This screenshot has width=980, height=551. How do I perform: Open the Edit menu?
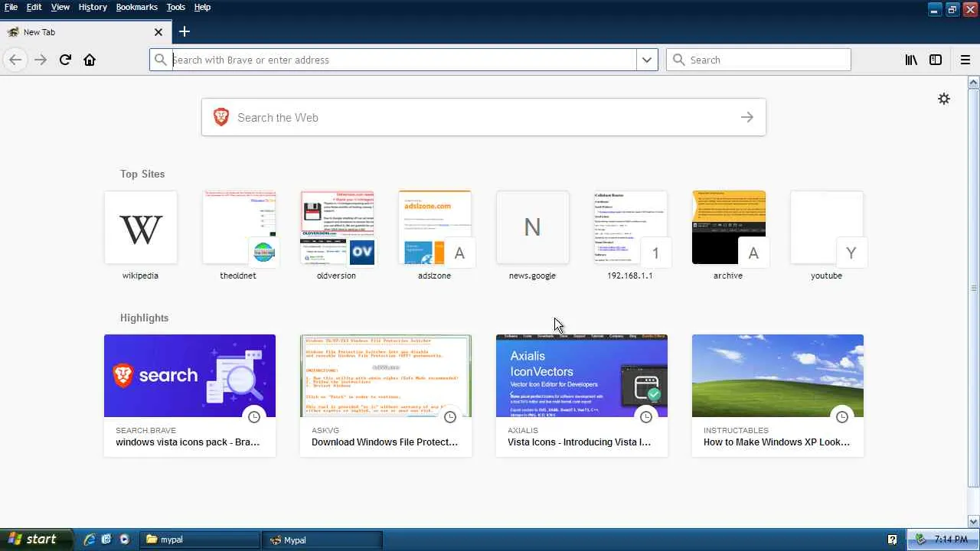tap(34, 7)
